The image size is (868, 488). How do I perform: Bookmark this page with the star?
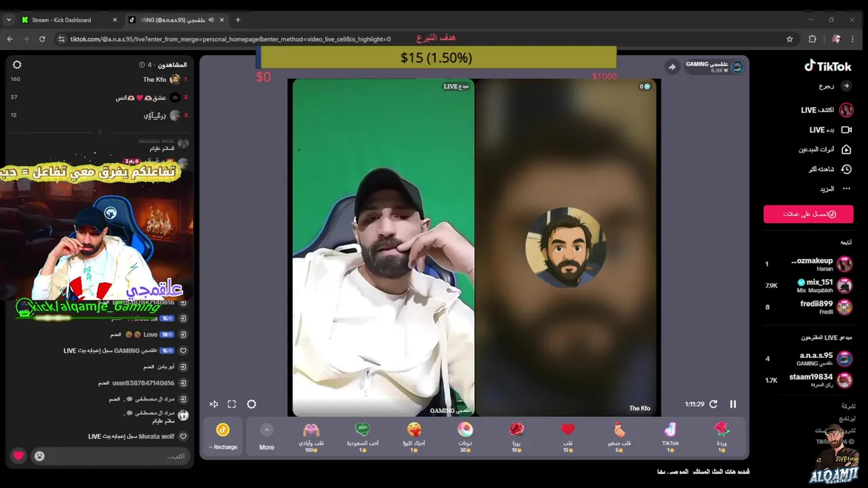tap(789, 39)
